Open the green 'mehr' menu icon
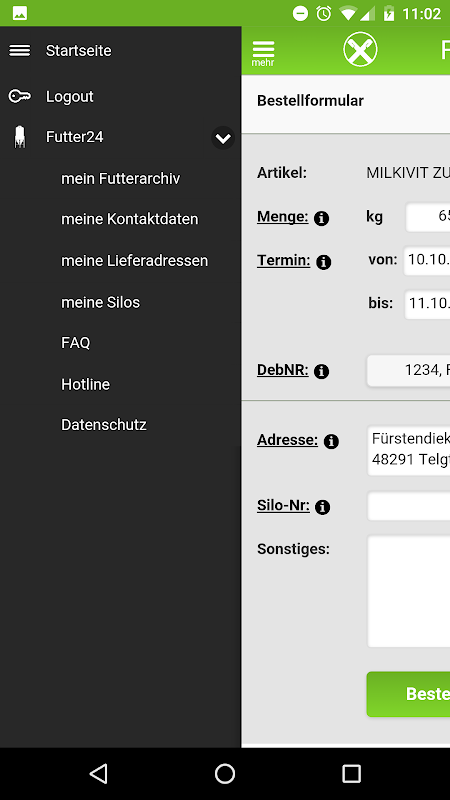Viewport: 450px width, 800px height. (x=263, y=54)
